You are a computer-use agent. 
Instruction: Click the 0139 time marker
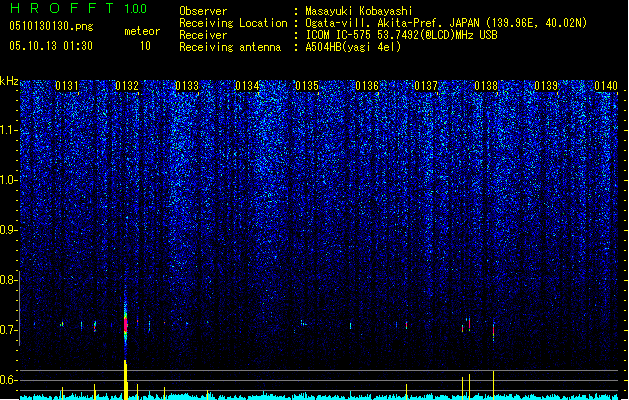pyautogui.click(x=546, y=86)
